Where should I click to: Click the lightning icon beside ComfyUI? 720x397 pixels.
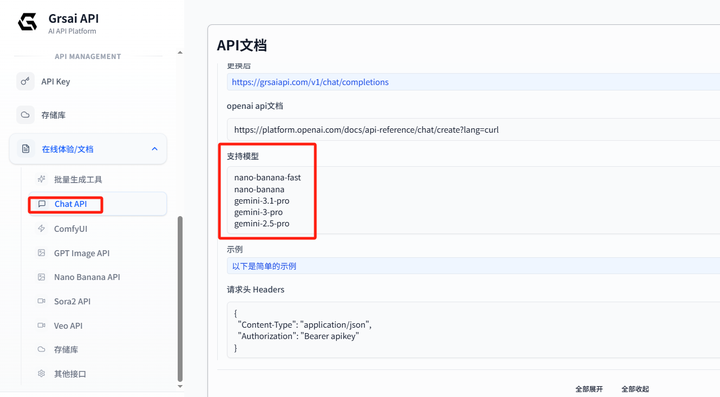tap(41, 229)
